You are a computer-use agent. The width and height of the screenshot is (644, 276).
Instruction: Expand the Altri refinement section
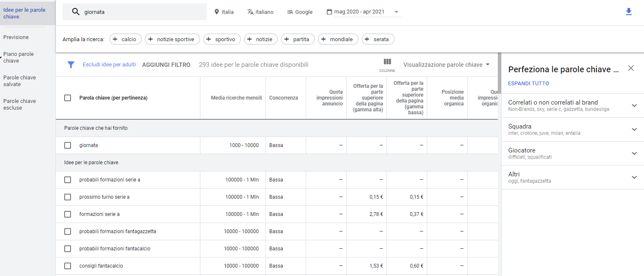(x=634, y=177)
